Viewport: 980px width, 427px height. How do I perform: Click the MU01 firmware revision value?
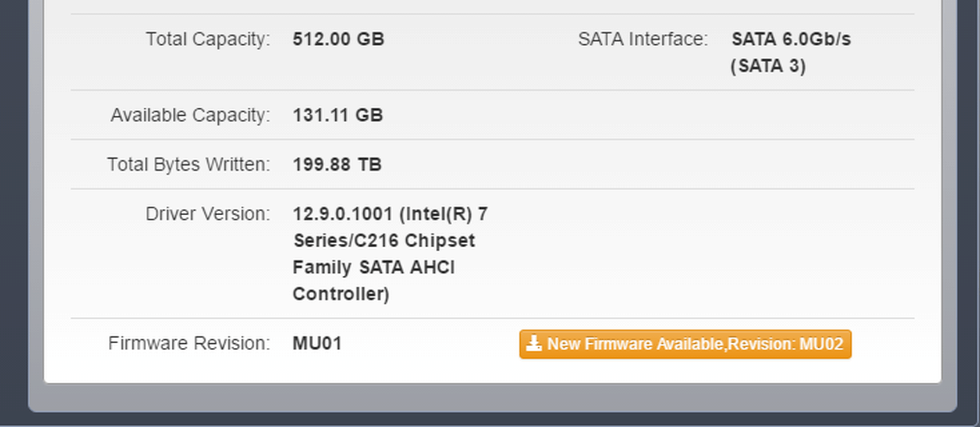tap(317, 343)
